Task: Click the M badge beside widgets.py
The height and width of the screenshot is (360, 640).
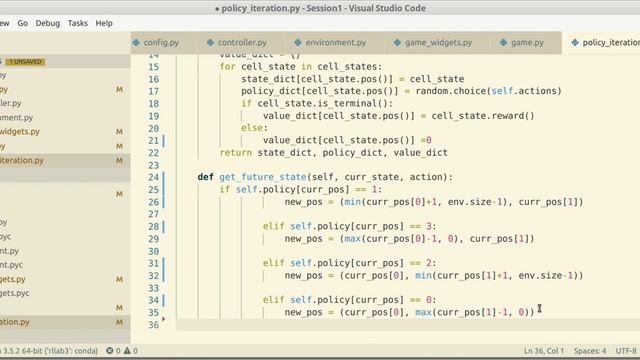Action: [119, 132]
